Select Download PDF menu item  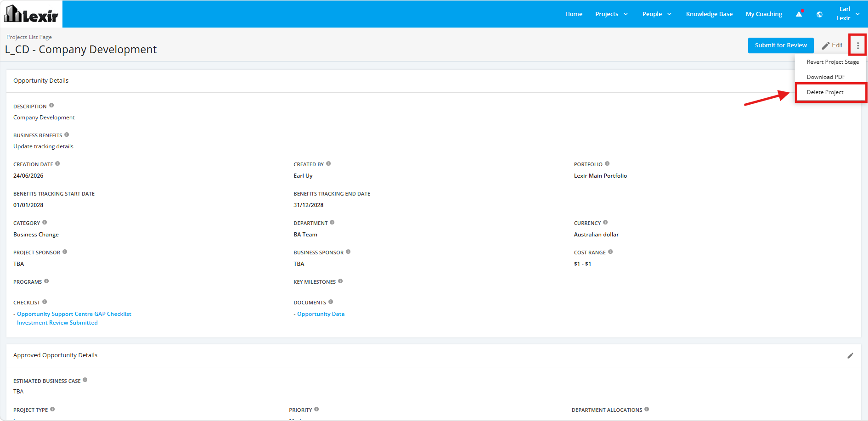[x=826, y=77]
